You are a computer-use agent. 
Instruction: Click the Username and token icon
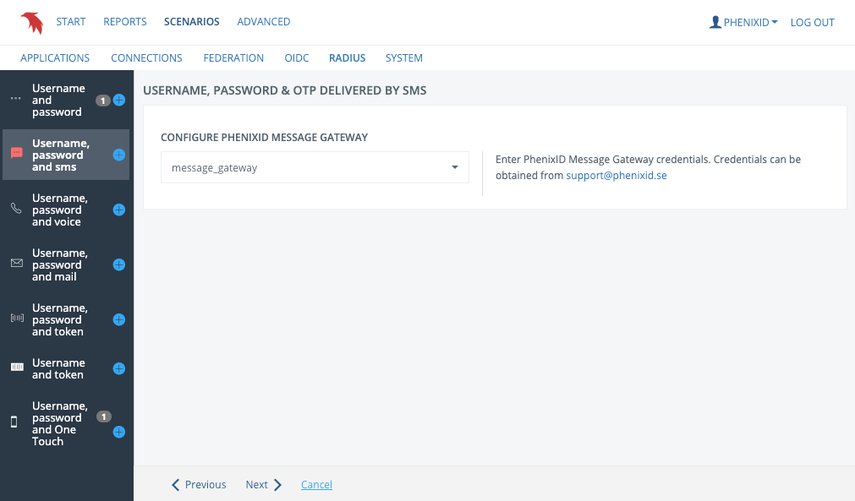tap(17, 367)
